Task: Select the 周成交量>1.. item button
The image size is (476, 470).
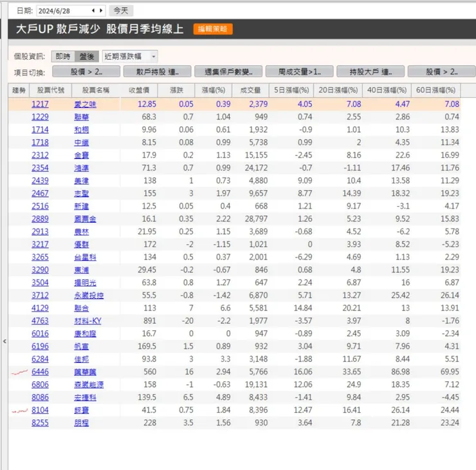Action: click(299, 72)
